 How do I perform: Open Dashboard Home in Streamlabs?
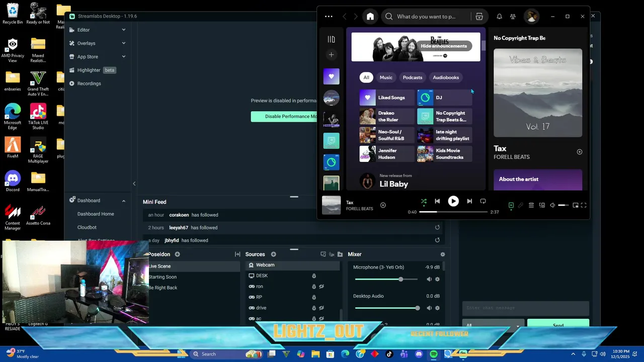(96, 214)
